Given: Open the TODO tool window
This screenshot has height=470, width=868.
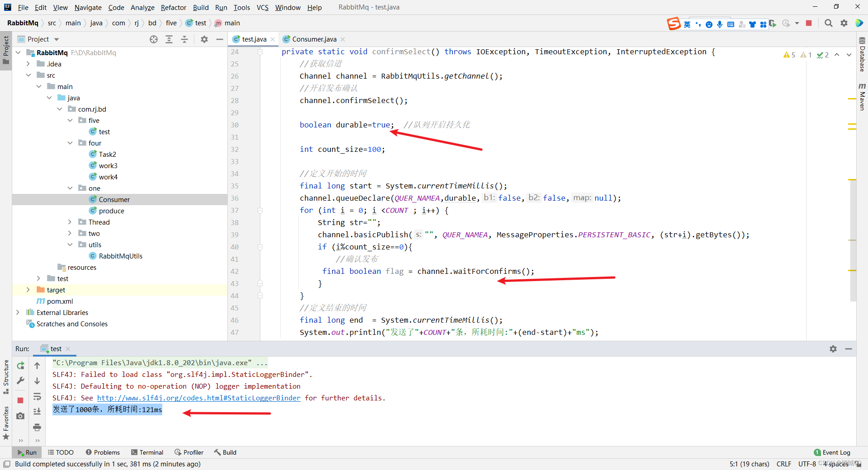Looking at the screenshot, I should 61,452.
